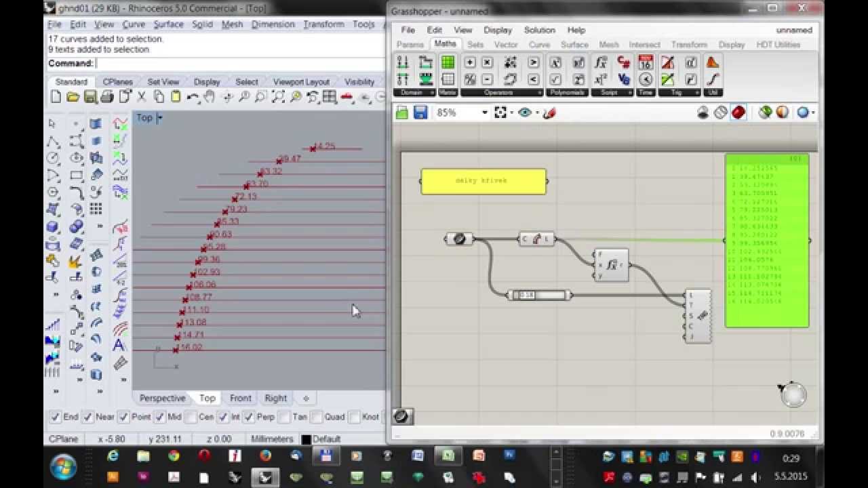Screen dimensions: 868x488
Task: Click the Multiplication operator component in Grasshopper
Action: coord(487,62)
